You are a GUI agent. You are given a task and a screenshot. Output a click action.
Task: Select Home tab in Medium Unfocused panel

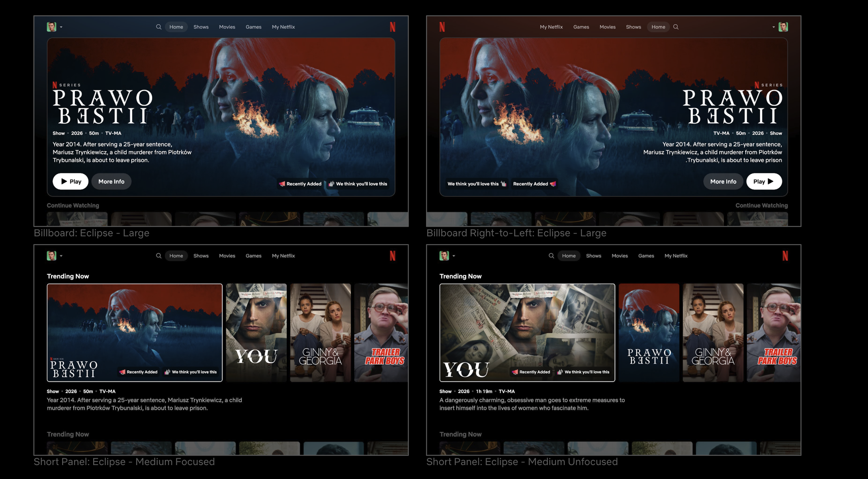point(569,256)
